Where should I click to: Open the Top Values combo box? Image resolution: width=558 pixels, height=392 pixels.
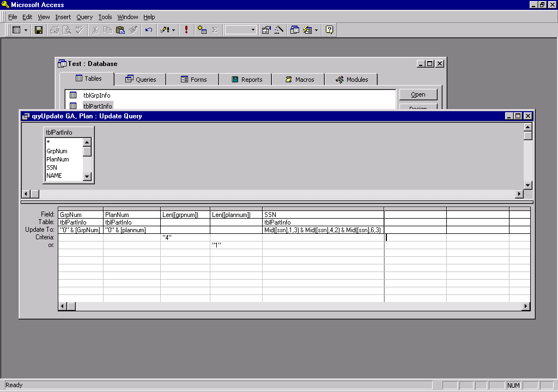pos(240,30)
